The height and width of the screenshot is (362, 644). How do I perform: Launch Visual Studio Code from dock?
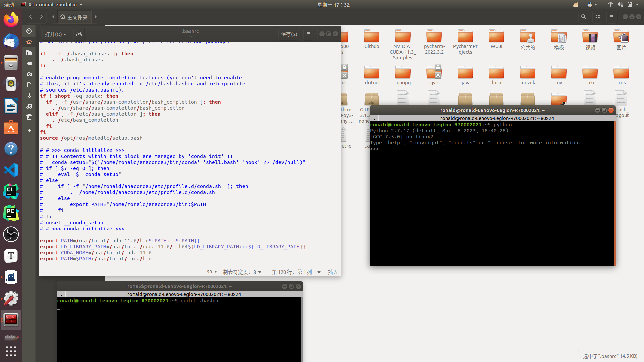pos(11,170)
